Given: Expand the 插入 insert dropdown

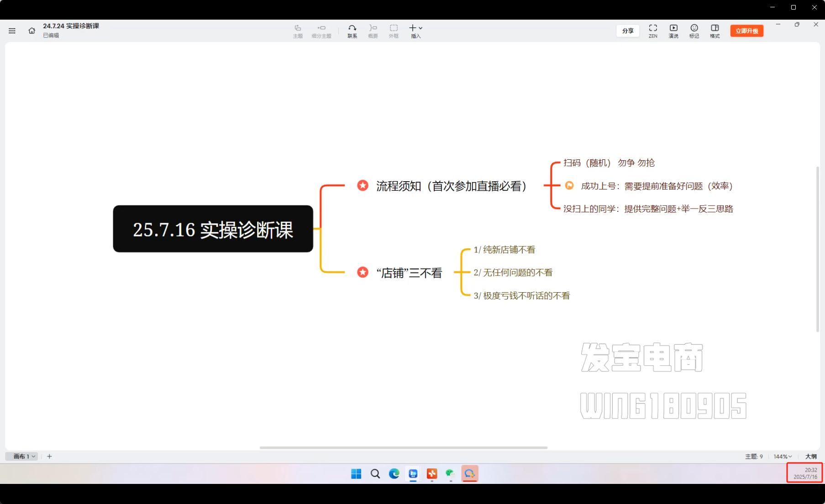Looking at the screenshot, I should (415, 31).
